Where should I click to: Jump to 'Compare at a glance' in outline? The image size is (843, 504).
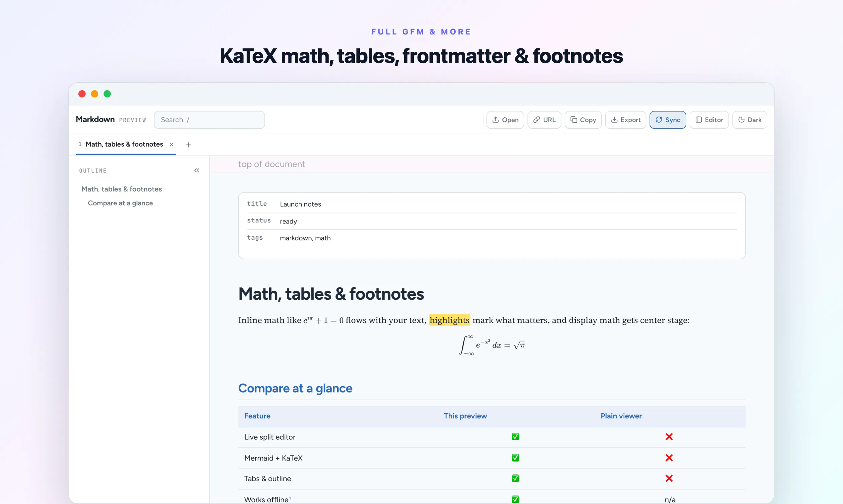coord(120,203)
